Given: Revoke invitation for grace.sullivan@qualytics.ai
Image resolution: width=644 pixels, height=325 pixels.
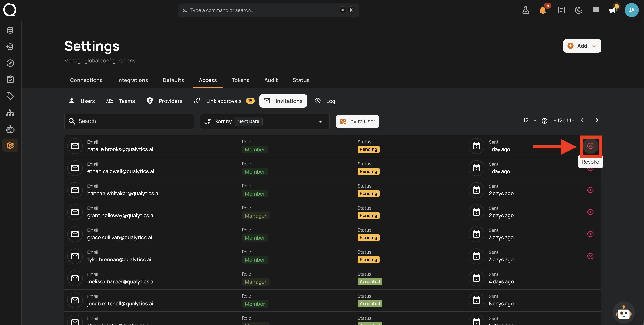Looking at the screenshot, I should click(590, 234).
